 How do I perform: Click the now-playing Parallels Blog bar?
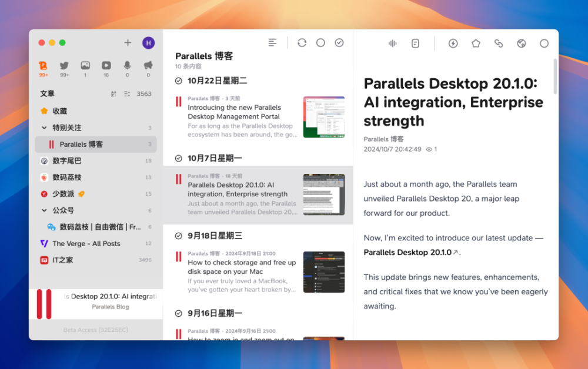coord(96,304)
